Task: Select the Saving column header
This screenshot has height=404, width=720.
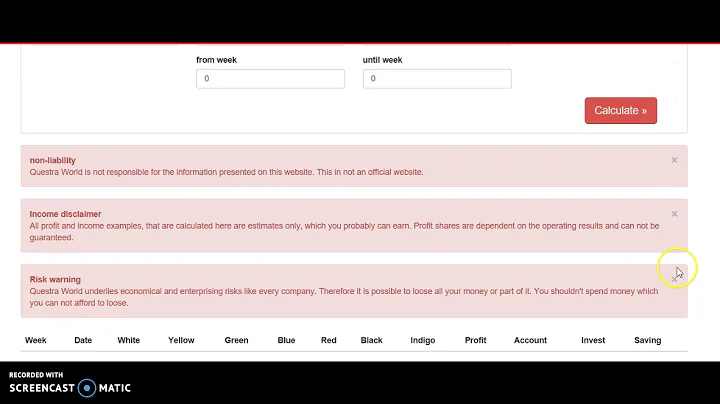Action: click(647, 340)
